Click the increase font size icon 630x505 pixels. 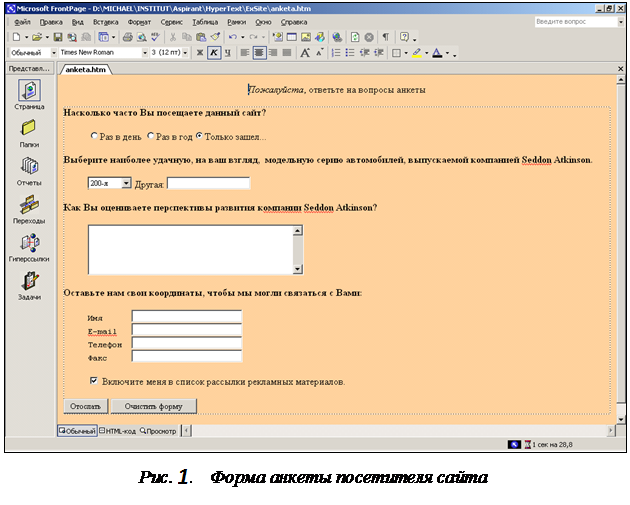point(305,53)
